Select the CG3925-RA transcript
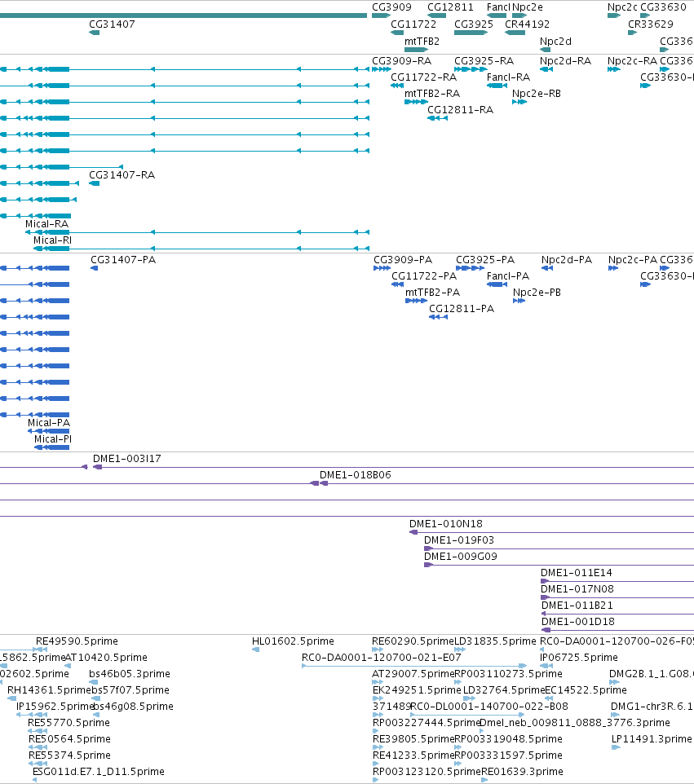The height and width of the screenshot is (784, 694). coord(471,69)
